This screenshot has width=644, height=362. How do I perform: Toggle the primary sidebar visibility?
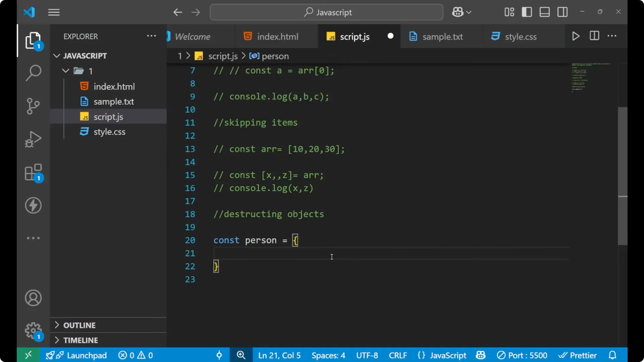tap(527, 12)
